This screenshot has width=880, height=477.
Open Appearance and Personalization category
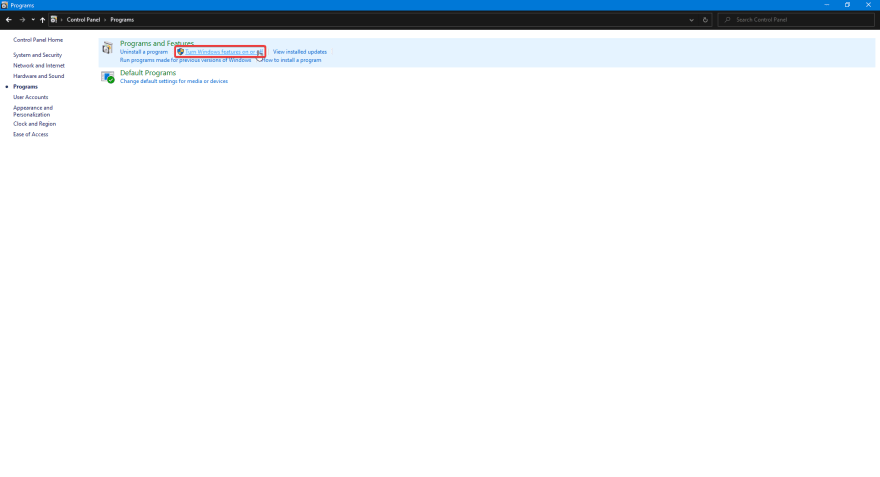click(33, 111)
